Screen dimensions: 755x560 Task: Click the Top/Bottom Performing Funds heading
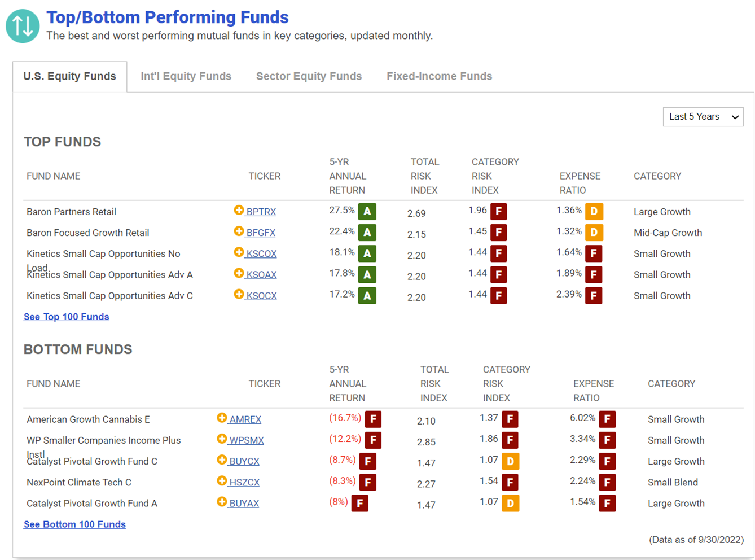(168, 17)
